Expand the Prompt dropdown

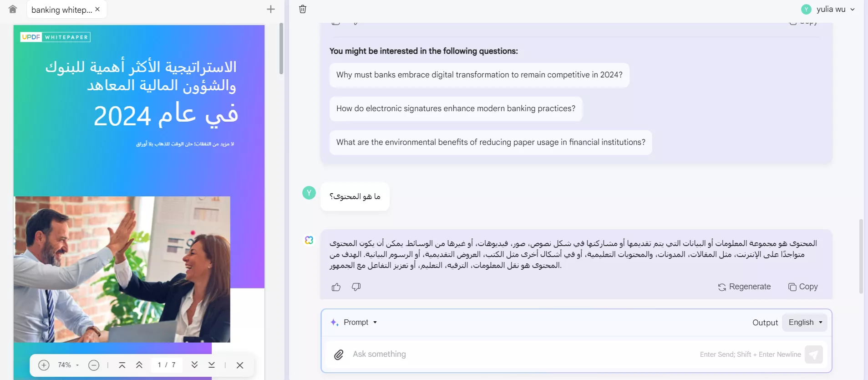(355, 322)
